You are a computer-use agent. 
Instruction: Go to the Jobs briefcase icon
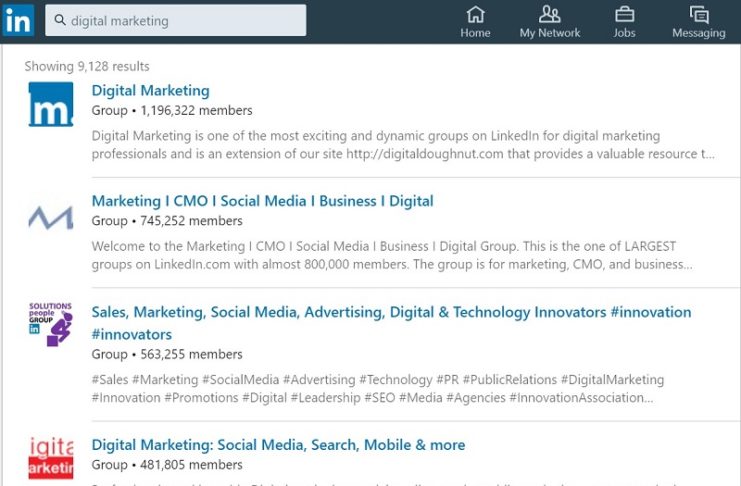[x=624, y=14]
